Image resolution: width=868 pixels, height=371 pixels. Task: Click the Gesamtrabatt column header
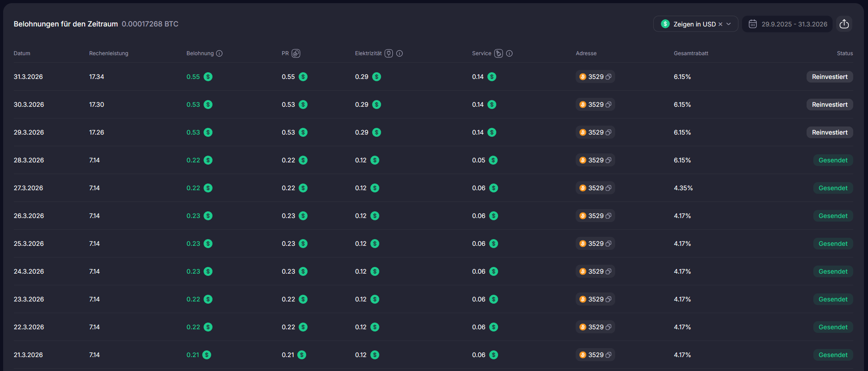click(x=691, y=53)
